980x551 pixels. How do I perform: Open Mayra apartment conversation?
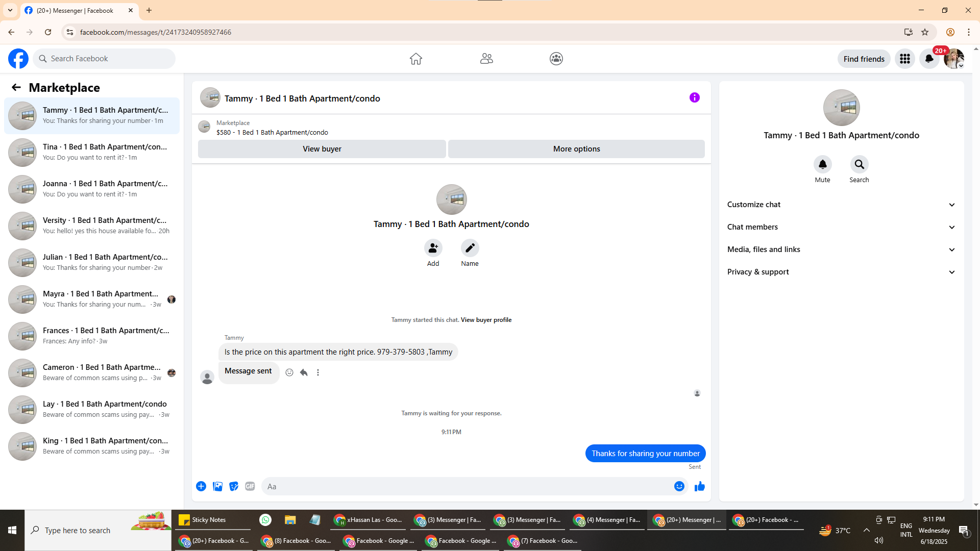92,299
